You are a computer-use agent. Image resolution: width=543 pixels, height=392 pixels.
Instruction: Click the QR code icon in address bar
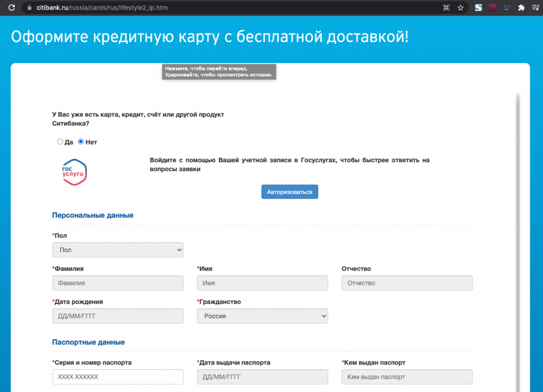point(446,7)
